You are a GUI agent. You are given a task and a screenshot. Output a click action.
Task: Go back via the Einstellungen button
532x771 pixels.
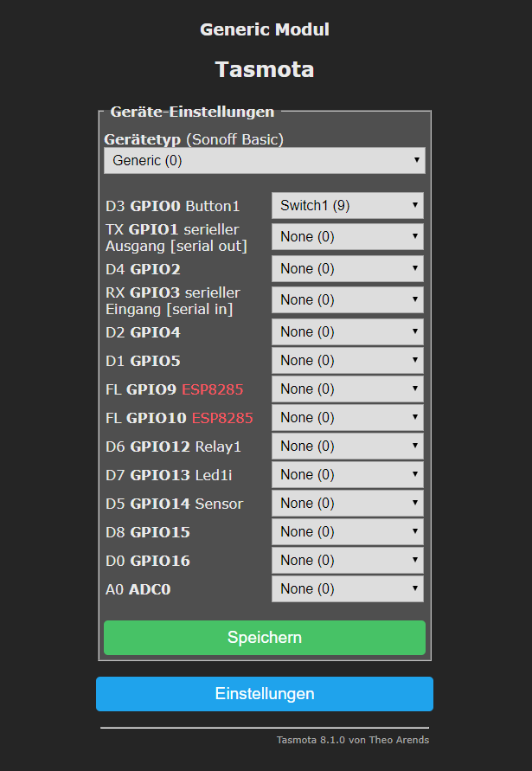click(264, 694)
